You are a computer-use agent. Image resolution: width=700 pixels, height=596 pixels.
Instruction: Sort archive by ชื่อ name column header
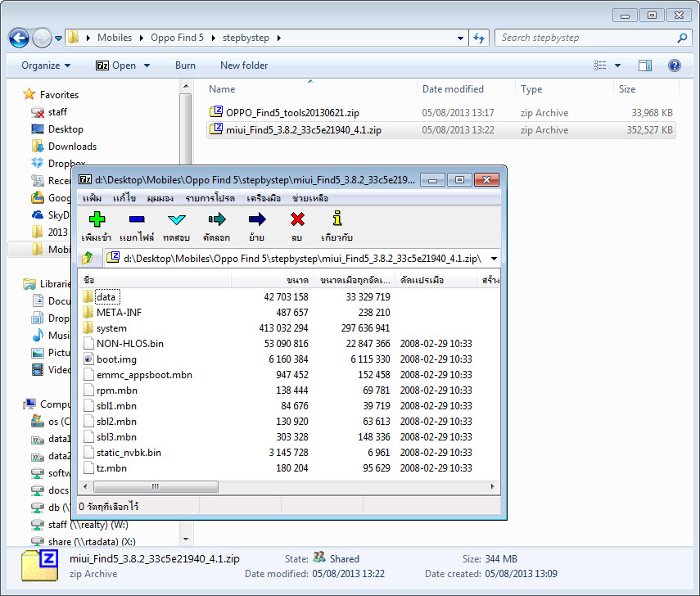(x=155, y=280)
